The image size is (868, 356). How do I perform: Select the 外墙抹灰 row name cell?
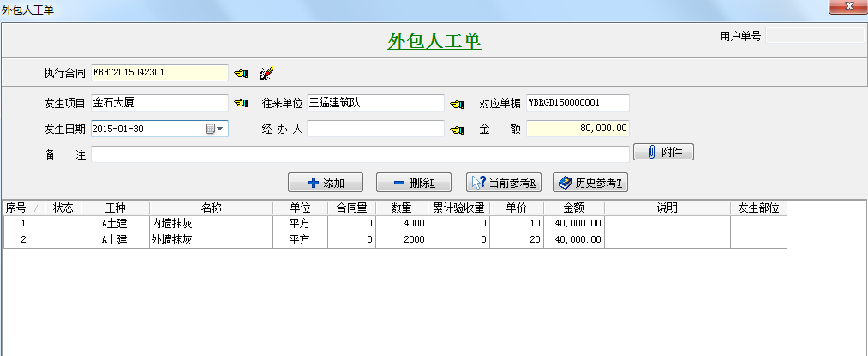click(x=211, y=240)
